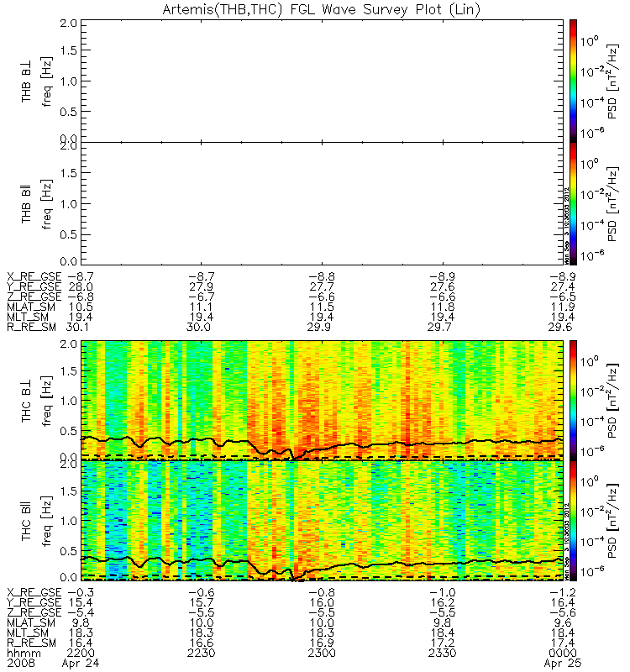
Task: Select the color bar beside the THB B-parallel panel
Action: (x=573, y=203)
